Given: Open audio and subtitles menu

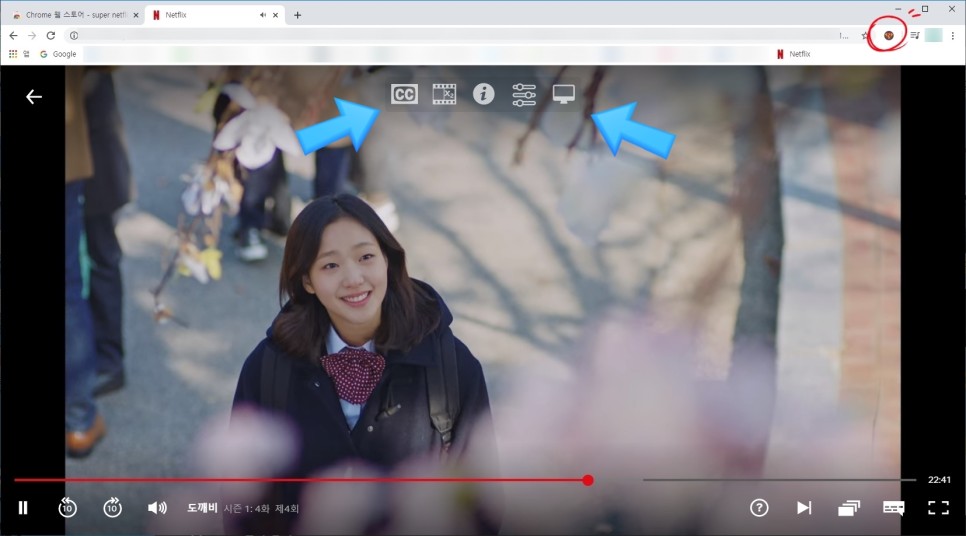Looking at the screenshot, I should click(893, 508).
